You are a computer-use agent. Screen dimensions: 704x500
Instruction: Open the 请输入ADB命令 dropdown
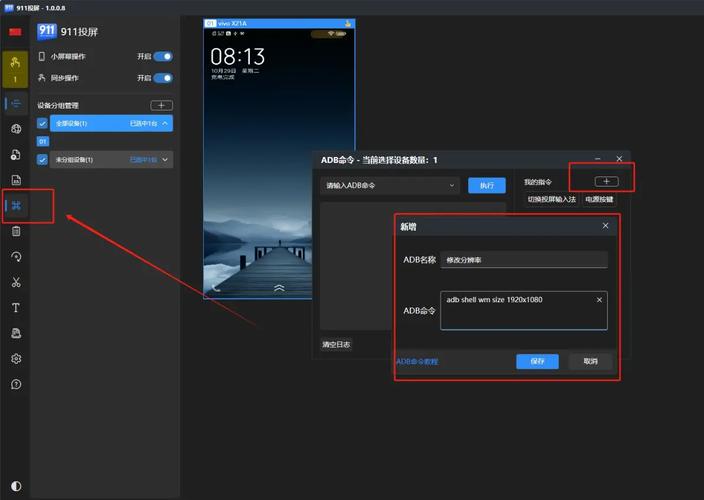pyautogui.click(x=389, y=185)
